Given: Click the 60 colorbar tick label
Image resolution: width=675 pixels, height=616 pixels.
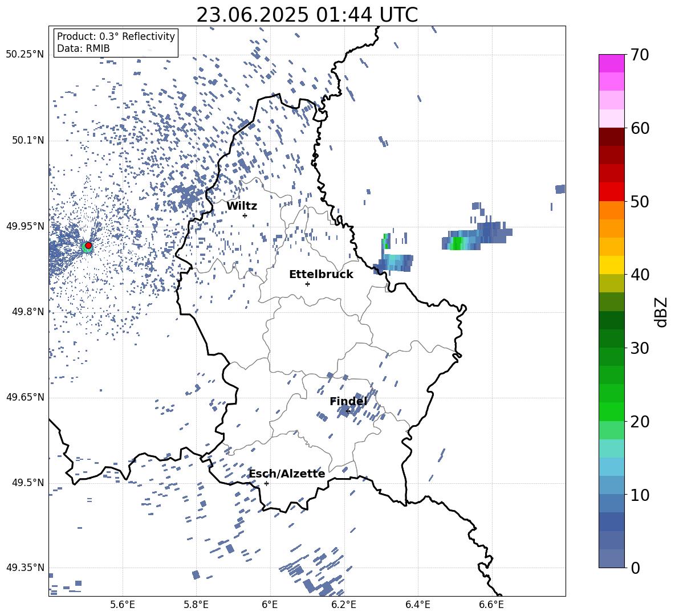Looking at the screenshot, I should point(640,128).
